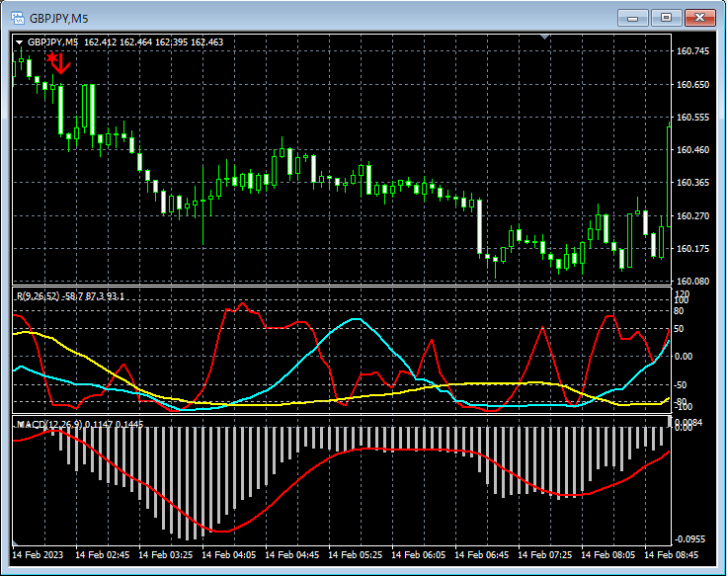This screenshot has width=728, height=576.
Task: Click the GBPJPY,M5 window title text
Action: (59, 18)
